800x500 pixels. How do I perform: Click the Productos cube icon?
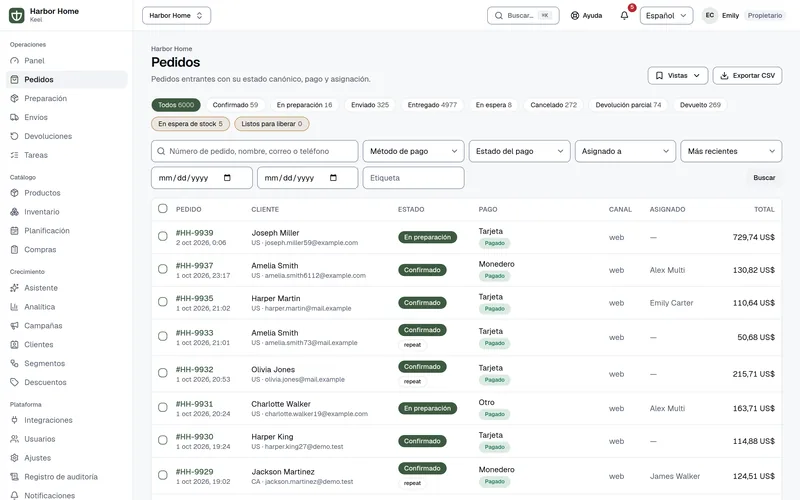tap(14, 193)
